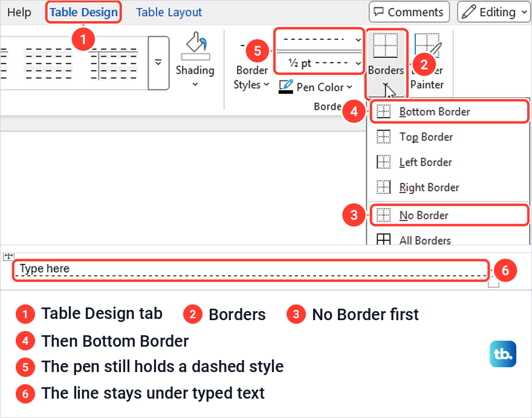This screenshot has height=418, width=532.
Task: Choose Top Border from the menu
Action: coord(449,137)
